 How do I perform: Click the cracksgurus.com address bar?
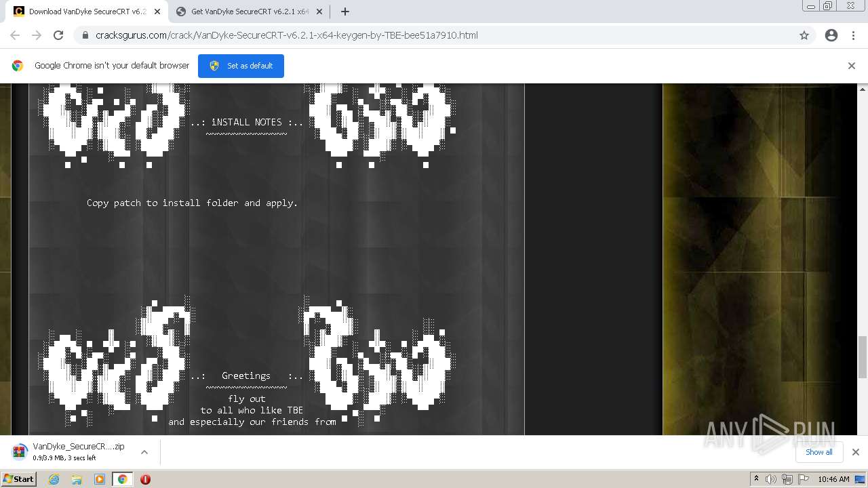pos(434,35)
